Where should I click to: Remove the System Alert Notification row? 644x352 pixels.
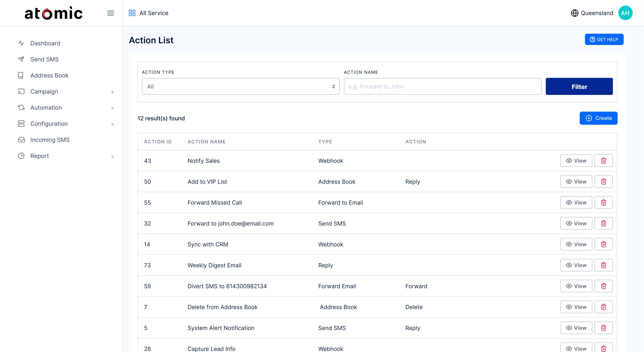point(603,328)
